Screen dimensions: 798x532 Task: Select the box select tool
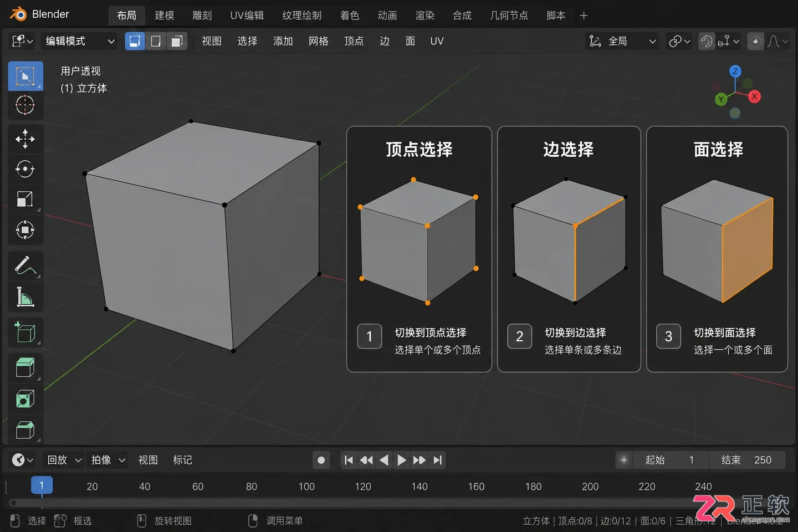tap(25, 76)
